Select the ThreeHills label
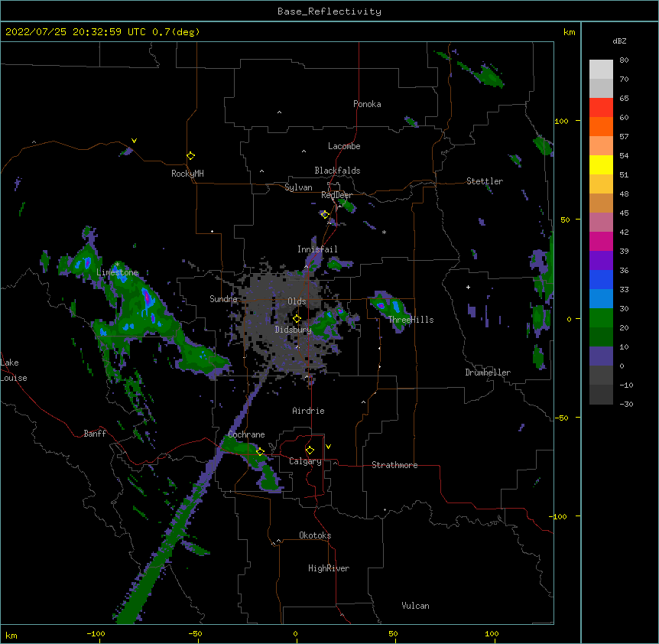659x644 pixels. pyautogui.click(x=411, y=320)
